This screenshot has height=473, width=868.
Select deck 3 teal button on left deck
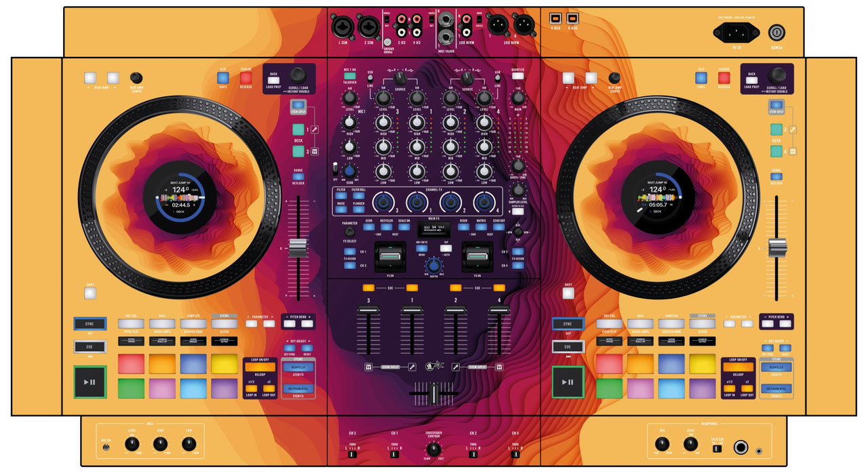[298, 151]
